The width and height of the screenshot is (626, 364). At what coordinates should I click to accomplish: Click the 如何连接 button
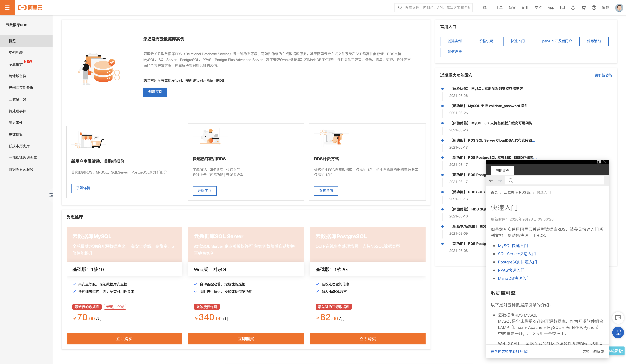[x=455, y=52]
